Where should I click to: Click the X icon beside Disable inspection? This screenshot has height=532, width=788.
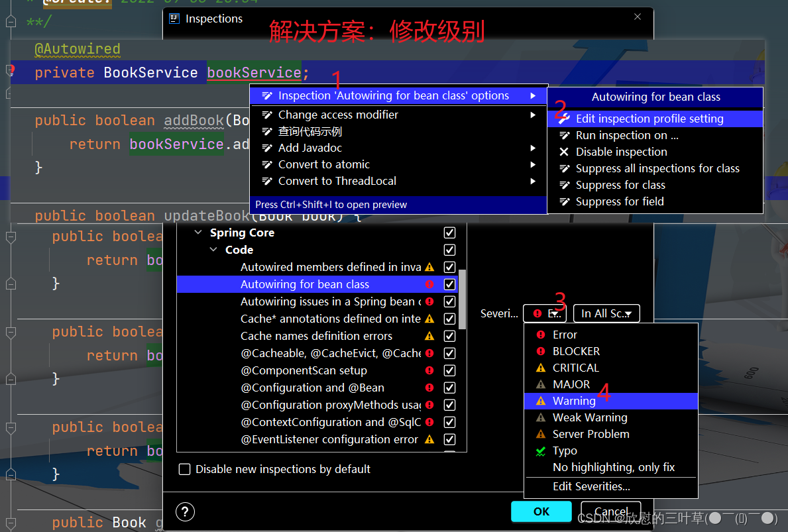[x=565, y=152]
